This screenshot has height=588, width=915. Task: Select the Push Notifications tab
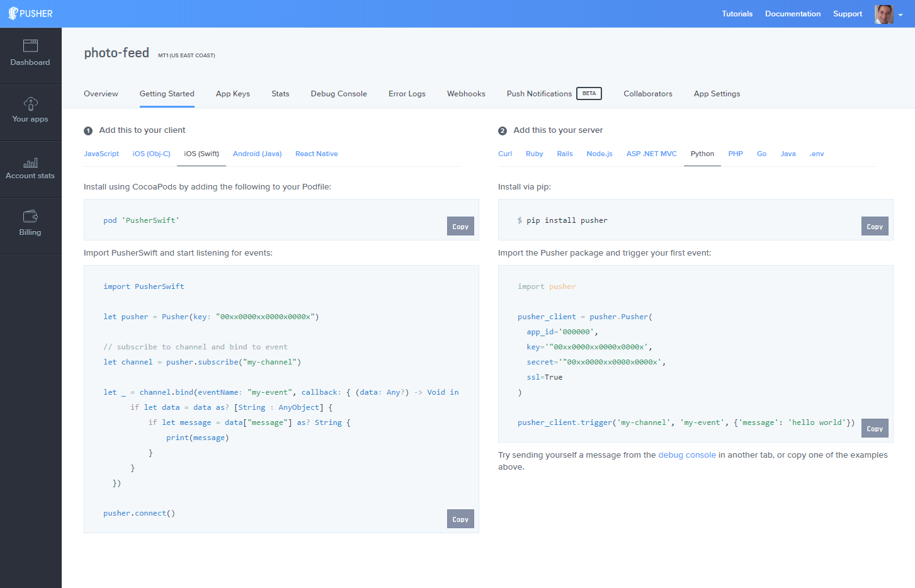pos(539,94)
